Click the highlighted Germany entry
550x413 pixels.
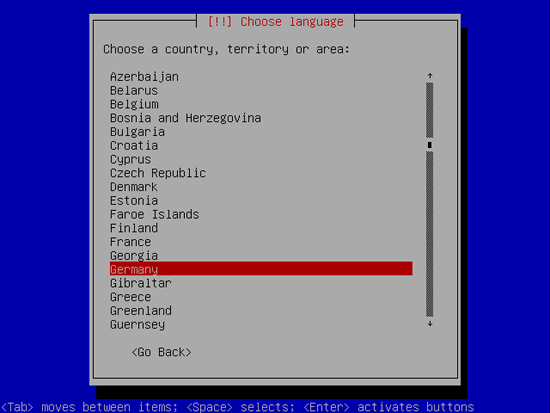[x=261, y=269]
